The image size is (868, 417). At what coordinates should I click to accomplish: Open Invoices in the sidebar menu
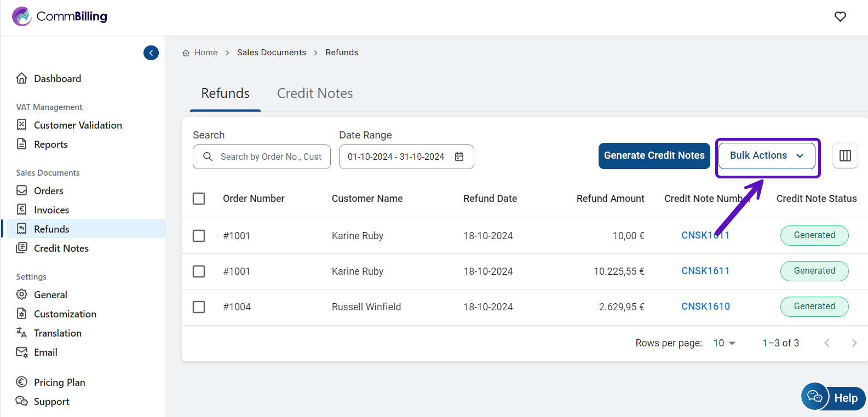[51, 210]
